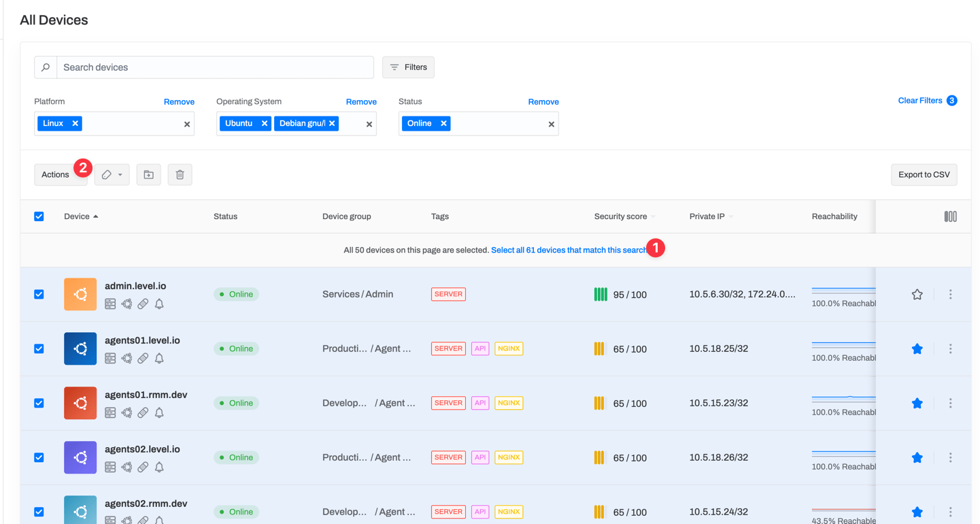The height and width of the screenshot is (524, 980).
Task: Click gear process icon under agents01.rmm.dev
Action: [x=126, y=413]
